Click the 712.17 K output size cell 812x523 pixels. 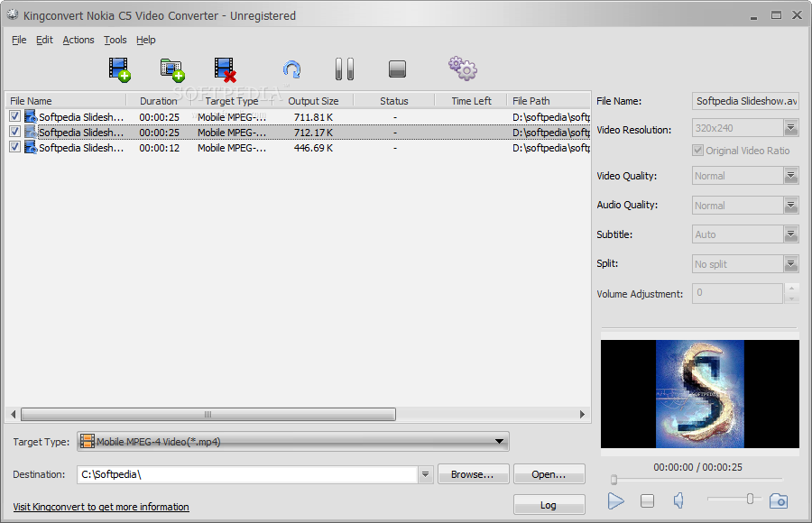click(x=313, y=133)
